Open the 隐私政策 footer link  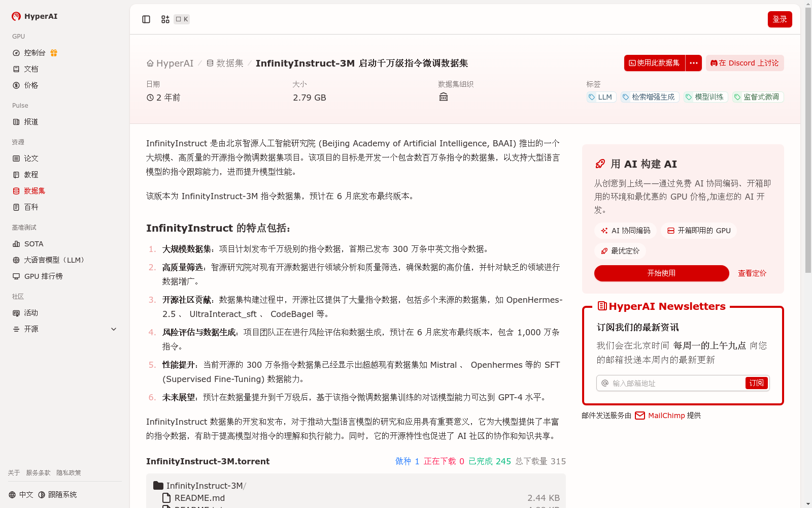tap(69, 472)
